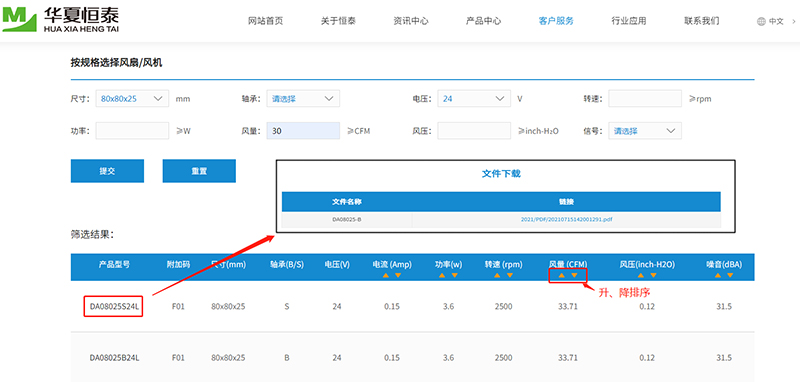Click the Hua Xia Heng Tai logo
Viewport: 800px width, 382px height.
[61, 20]
